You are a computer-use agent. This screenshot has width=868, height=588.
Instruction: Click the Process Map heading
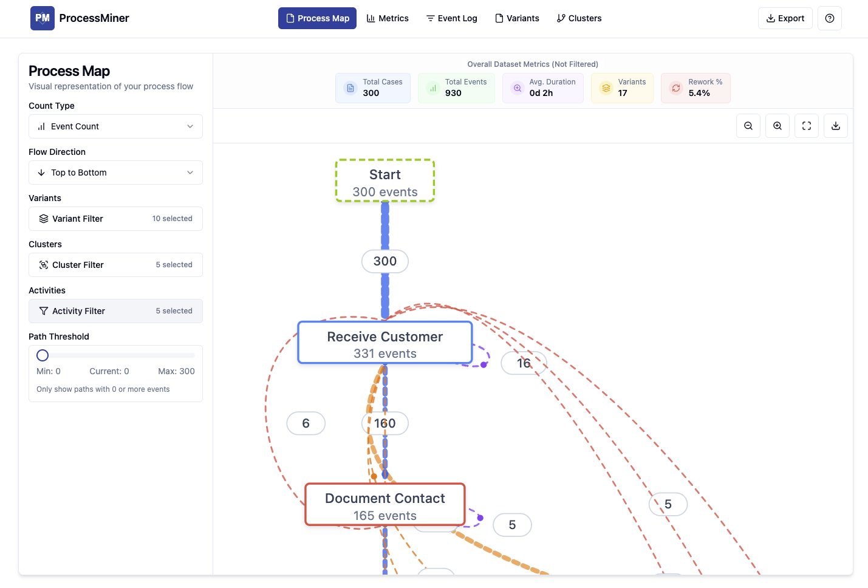69,71
